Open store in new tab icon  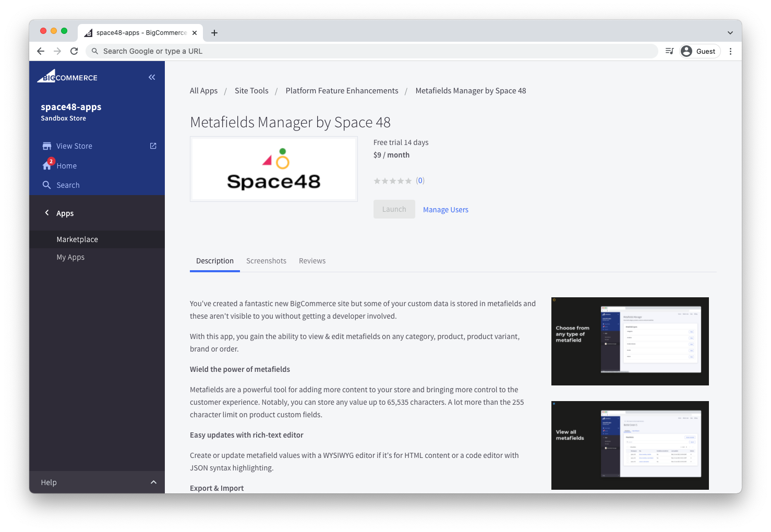click(153, 146)
